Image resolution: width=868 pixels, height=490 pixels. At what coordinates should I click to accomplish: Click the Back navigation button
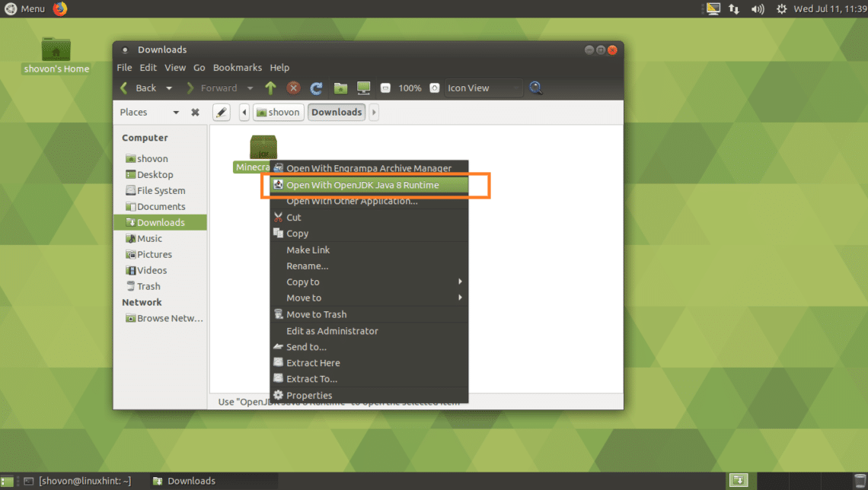[x=139, y=88]
